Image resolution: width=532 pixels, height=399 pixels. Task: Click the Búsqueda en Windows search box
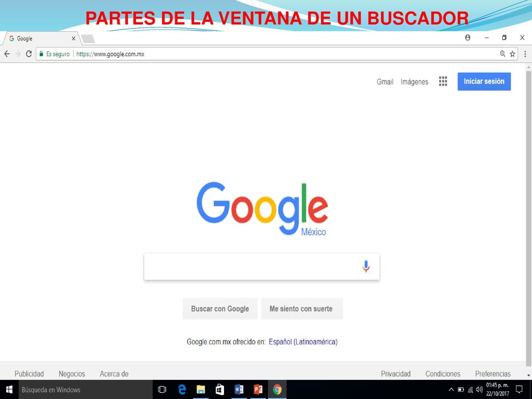[85, 390]
